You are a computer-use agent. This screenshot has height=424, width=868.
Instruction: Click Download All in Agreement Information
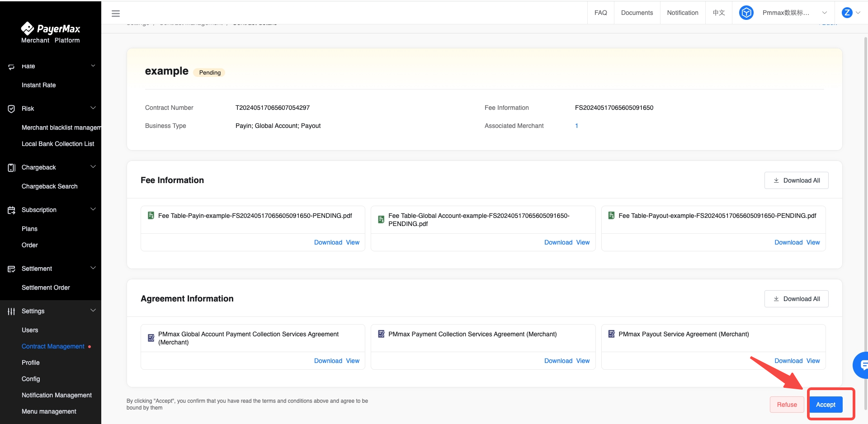pos(797,299)
